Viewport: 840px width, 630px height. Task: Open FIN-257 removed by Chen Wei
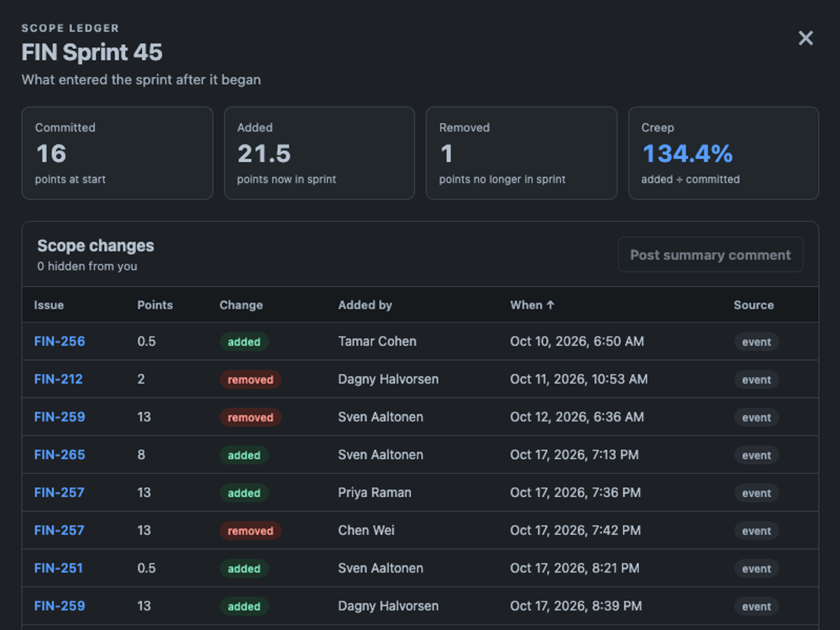tap(59, 531)
